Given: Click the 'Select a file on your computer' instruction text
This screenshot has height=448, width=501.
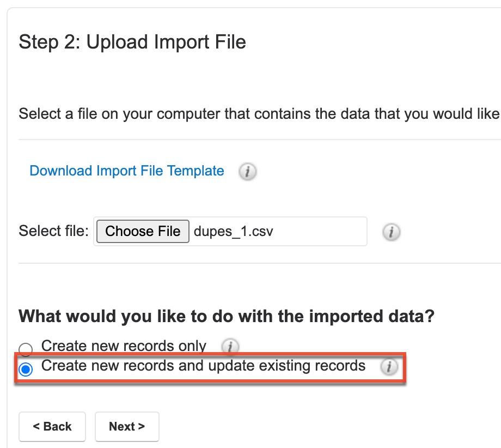Looking at the screenshot, I should (259, 114).
